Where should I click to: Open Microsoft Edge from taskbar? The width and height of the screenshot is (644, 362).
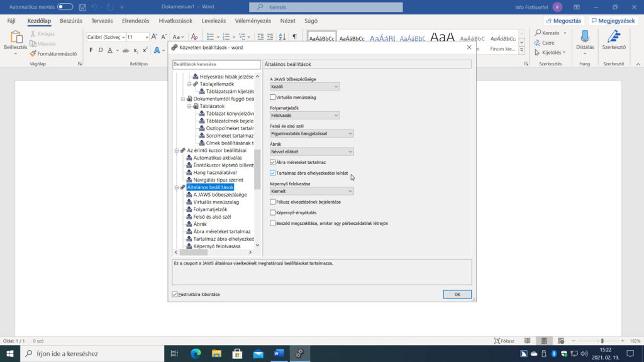[196, 353]
